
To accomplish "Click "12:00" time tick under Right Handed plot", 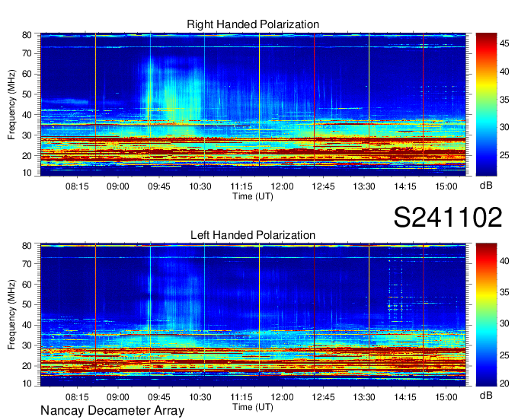I will pos(282,186).
